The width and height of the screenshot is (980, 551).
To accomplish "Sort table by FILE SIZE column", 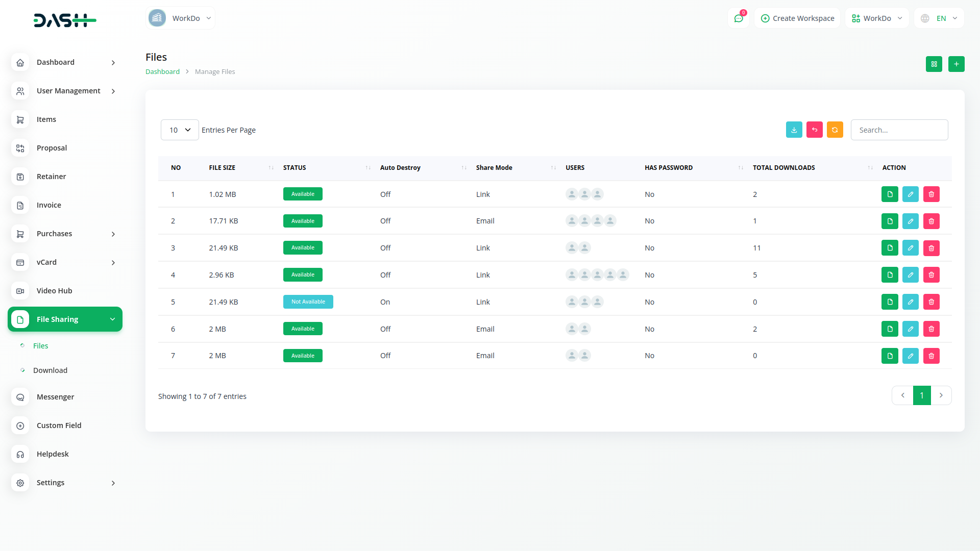I will [222, 168].
